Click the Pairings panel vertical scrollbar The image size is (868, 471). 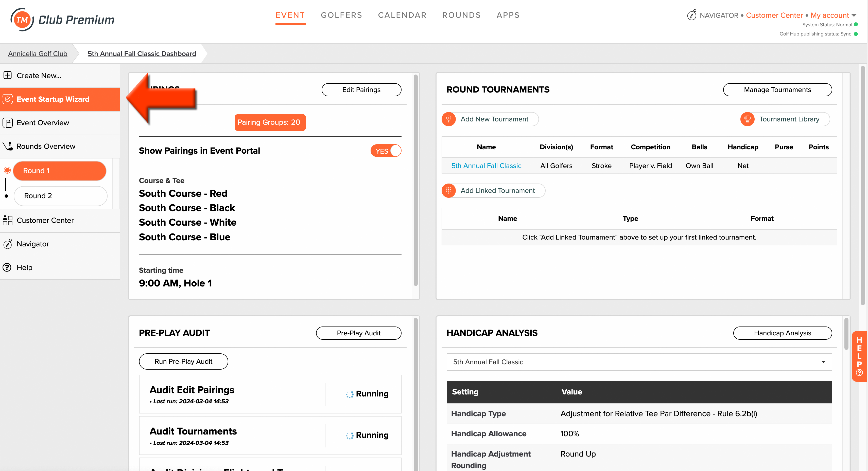pyautogui.click(x=416, y=180)
